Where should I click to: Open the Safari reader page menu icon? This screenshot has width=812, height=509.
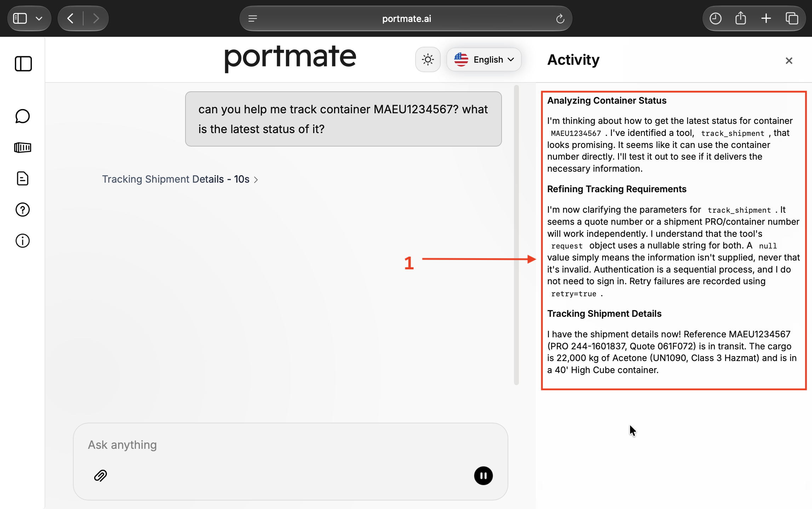click(x=253, y=18)
